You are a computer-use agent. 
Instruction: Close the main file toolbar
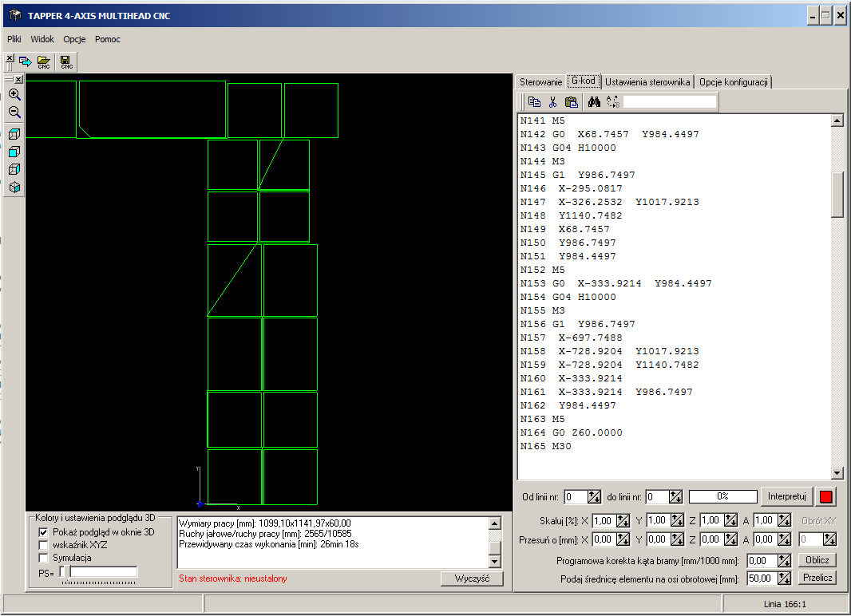10,58
